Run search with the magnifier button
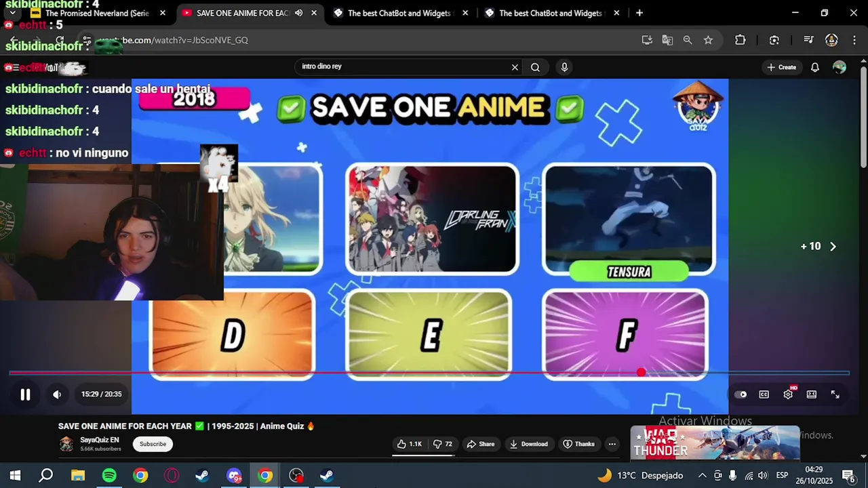868x488 pixels. [535, 67]
